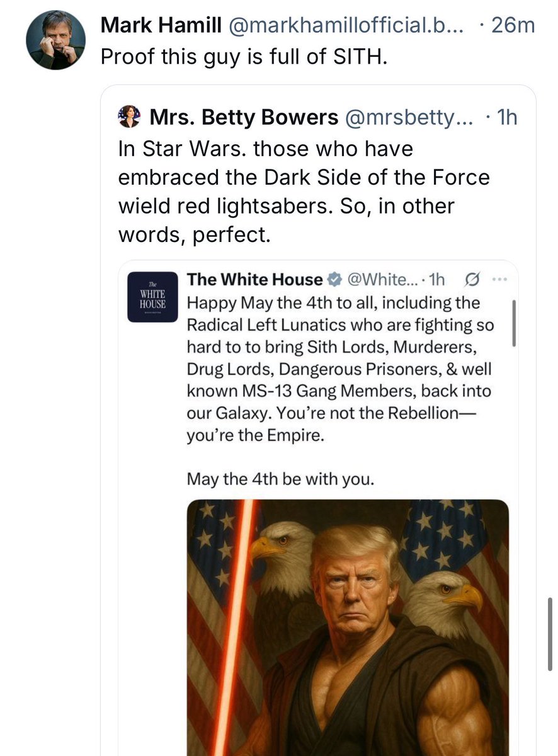
Task: Click the slashed circle icon beside 1h
Action: [469, 279]
